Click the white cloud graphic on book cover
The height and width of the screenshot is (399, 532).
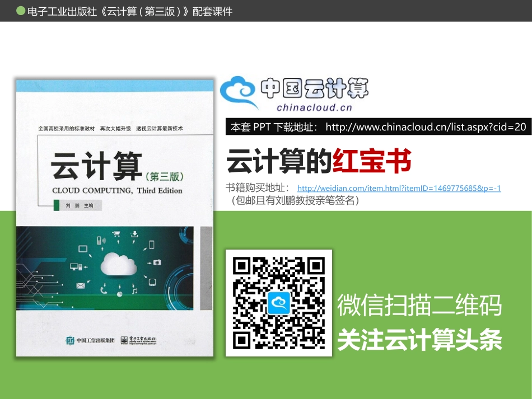(118, 264)
